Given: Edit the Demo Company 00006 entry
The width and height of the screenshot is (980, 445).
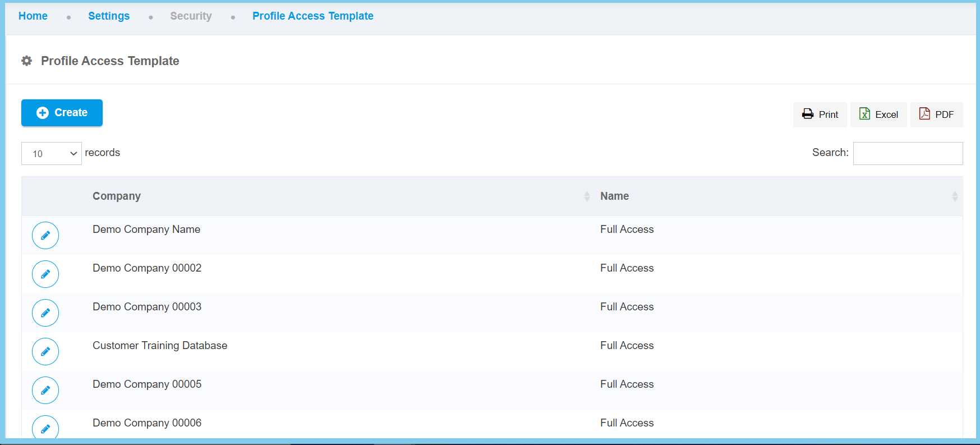Looking at the screenshot, I should (x=45, y=428).
